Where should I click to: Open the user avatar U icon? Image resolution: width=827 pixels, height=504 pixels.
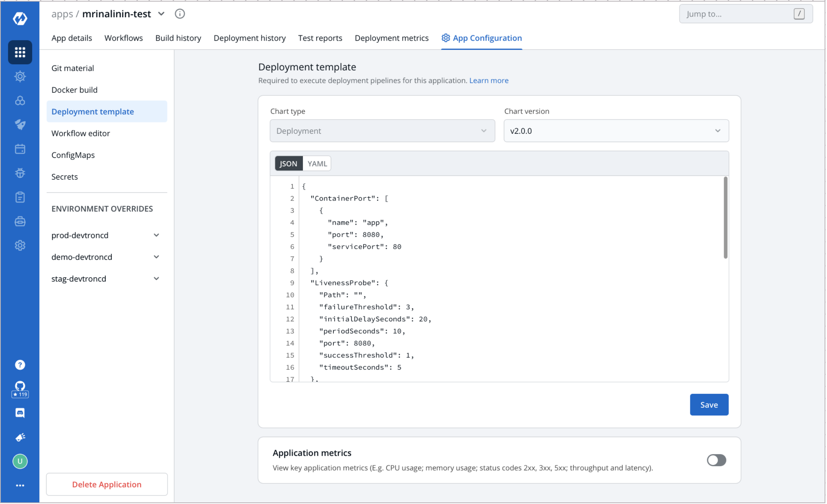pyautogui.click(x=20, y=461)
